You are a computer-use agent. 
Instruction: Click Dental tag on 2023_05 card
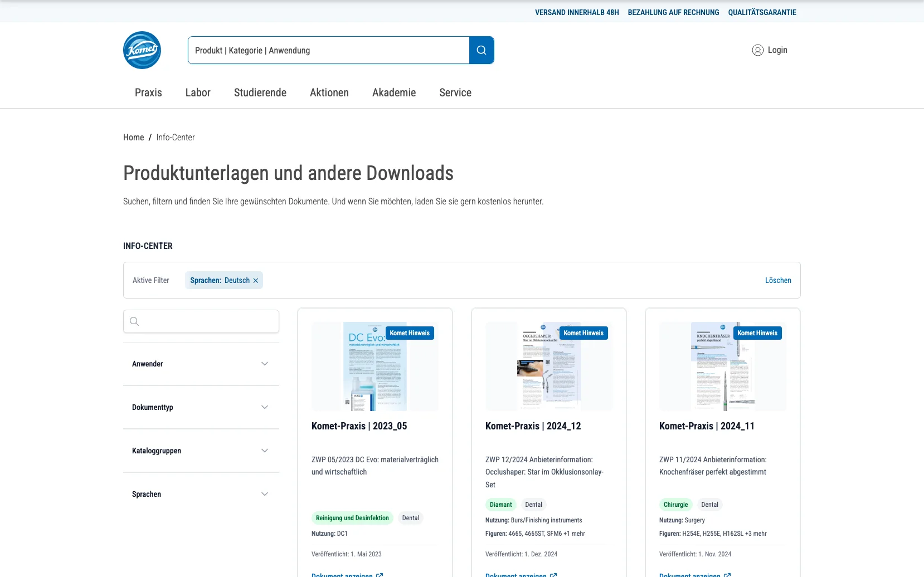click(411, 518)
